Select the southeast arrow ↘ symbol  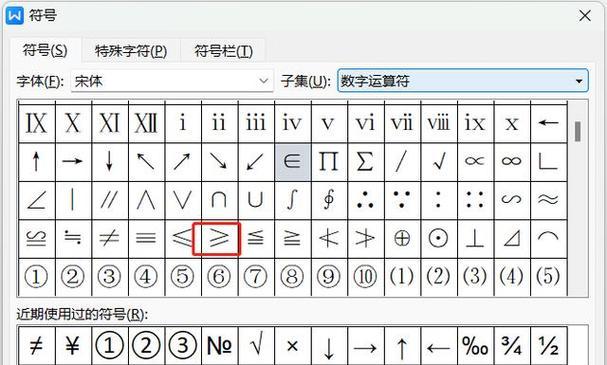coord(219,161)
